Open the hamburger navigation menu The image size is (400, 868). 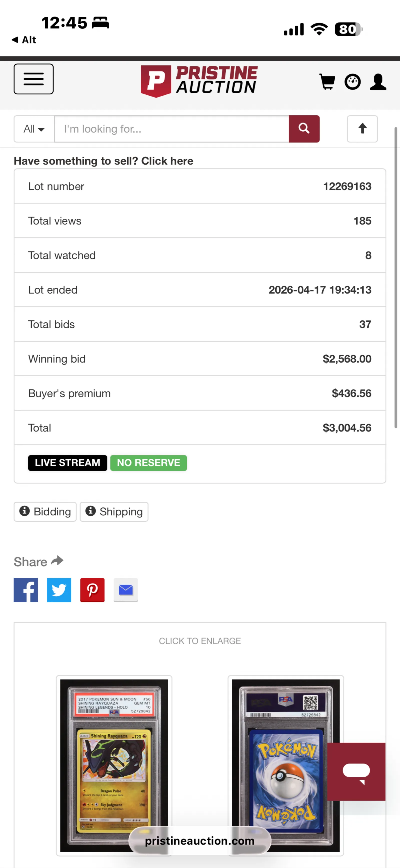[33, 79]
